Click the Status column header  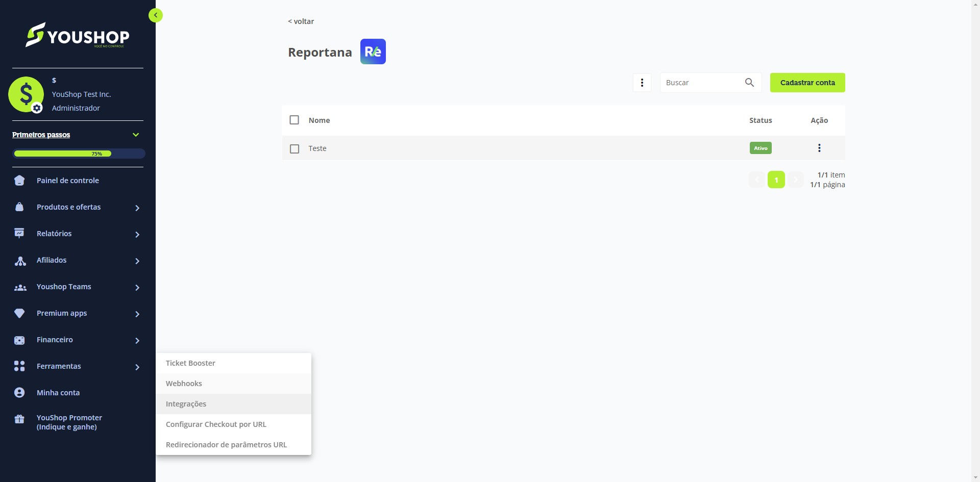(x=761, y=120)
